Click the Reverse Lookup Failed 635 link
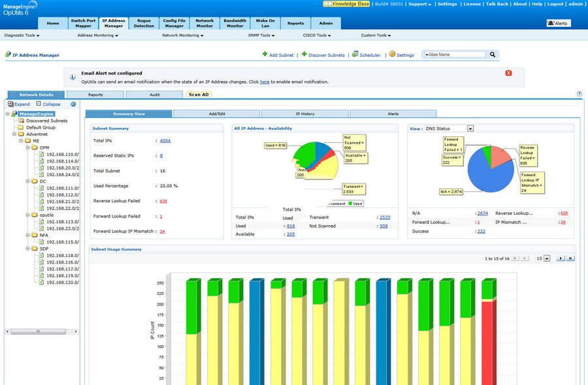The width and height of the screenshot is (588, 385). [163, 201]
